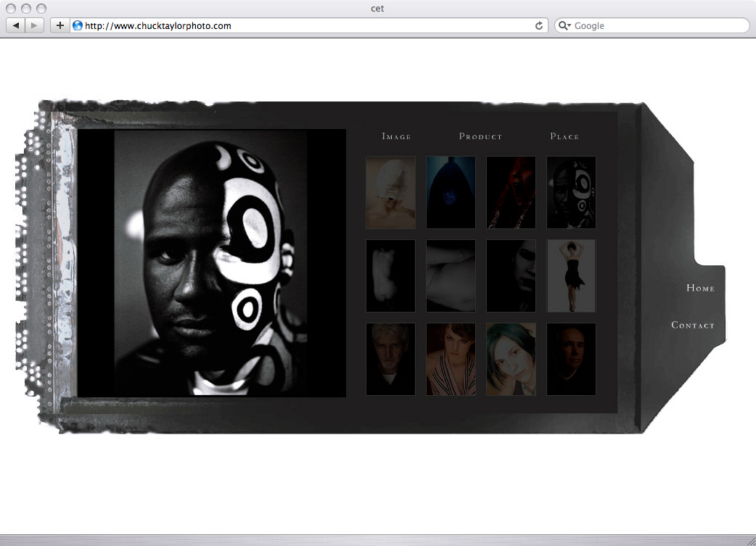
Task: Open the Product gallery category
Action: pyautogui.click(x=480, y=136)
